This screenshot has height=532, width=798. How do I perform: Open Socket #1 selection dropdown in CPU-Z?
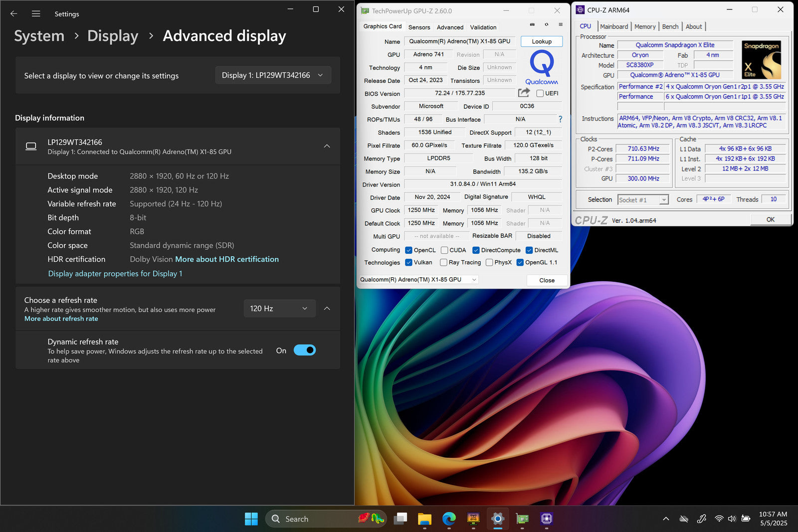[x=643, y=200]
